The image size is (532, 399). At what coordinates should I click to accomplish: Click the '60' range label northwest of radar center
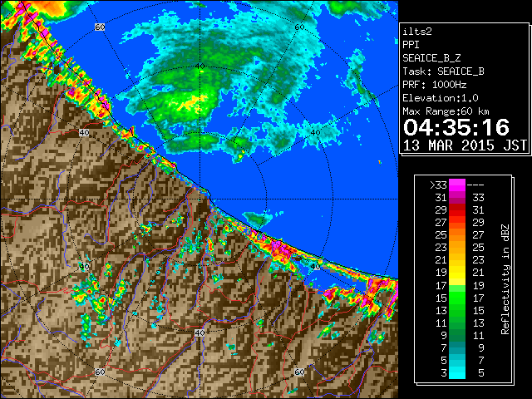(100, 27)
